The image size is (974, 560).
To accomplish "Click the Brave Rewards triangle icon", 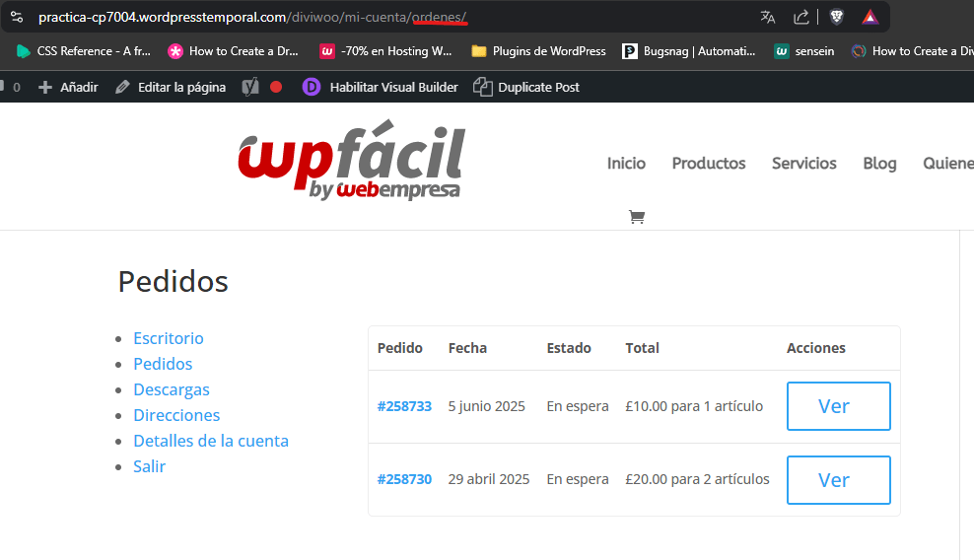I will tap(870, 17).
